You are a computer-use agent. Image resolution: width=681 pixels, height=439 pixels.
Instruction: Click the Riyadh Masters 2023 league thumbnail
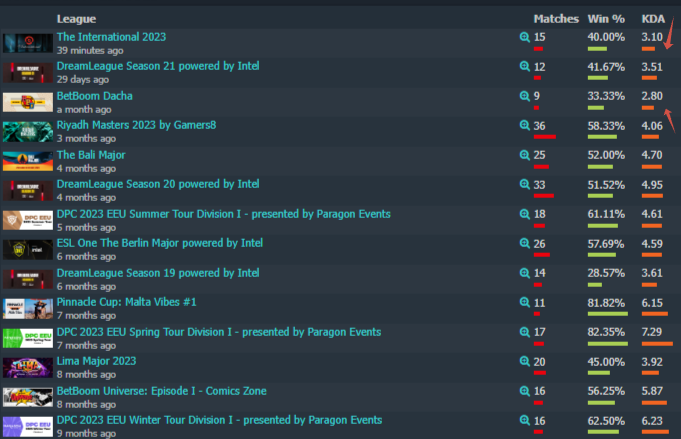point(28,132)
